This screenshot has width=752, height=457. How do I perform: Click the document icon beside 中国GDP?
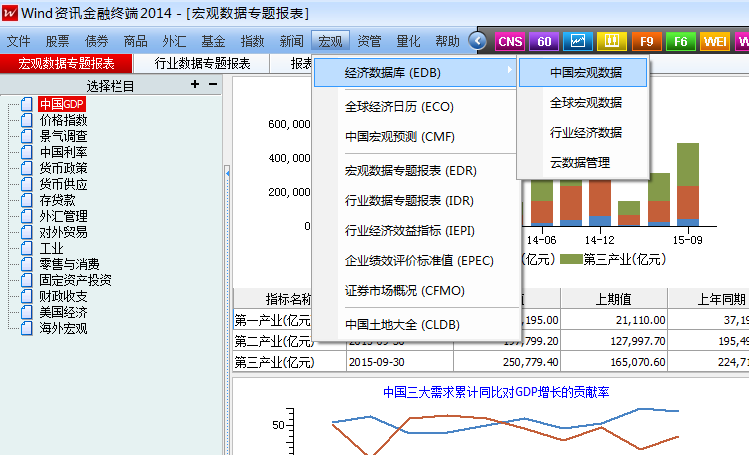(x=27, y=104)
